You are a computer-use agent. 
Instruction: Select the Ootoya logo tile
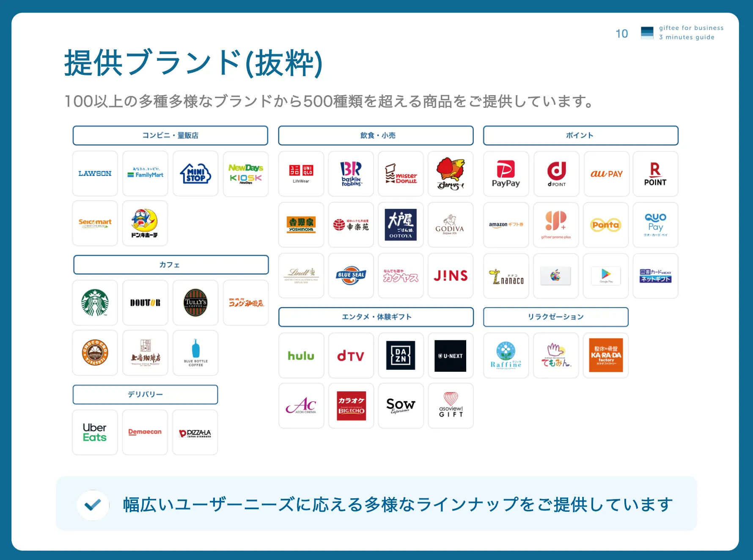401,225
